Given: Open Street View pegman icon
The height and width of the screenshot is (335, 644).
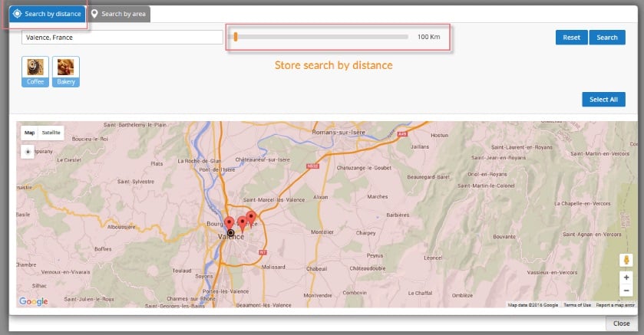Looking at the screenshot, I should [x=626, y=260].
